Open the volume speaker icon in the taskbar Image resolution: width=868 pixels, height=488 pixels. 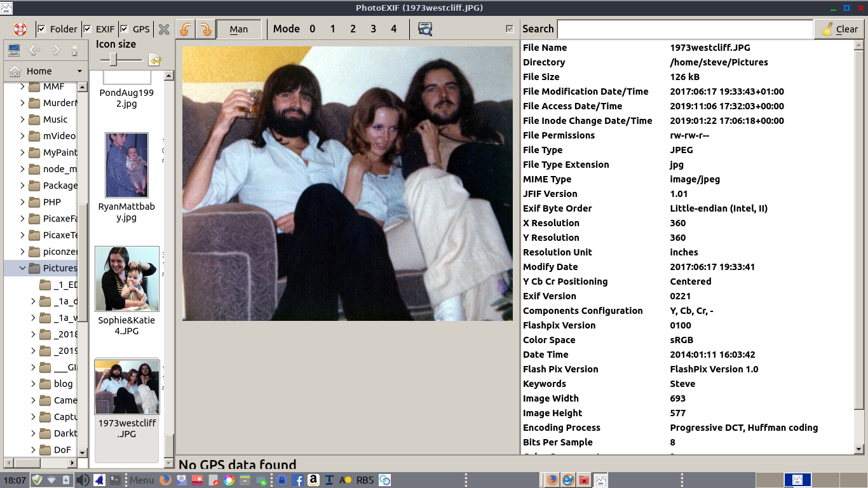pyautogui.click(x=83, y=480)
